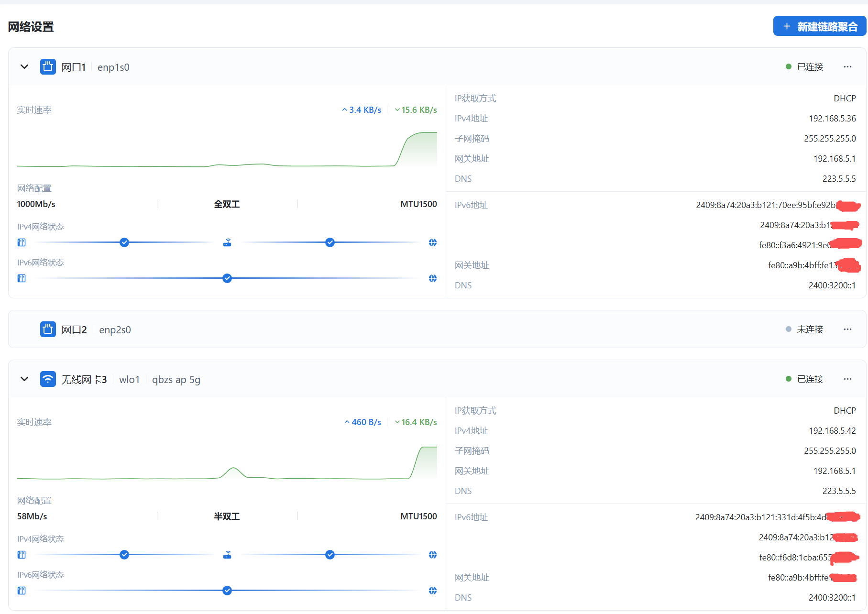
Task: Click the 新建链路聚合 button
Action: pos(820,26)
